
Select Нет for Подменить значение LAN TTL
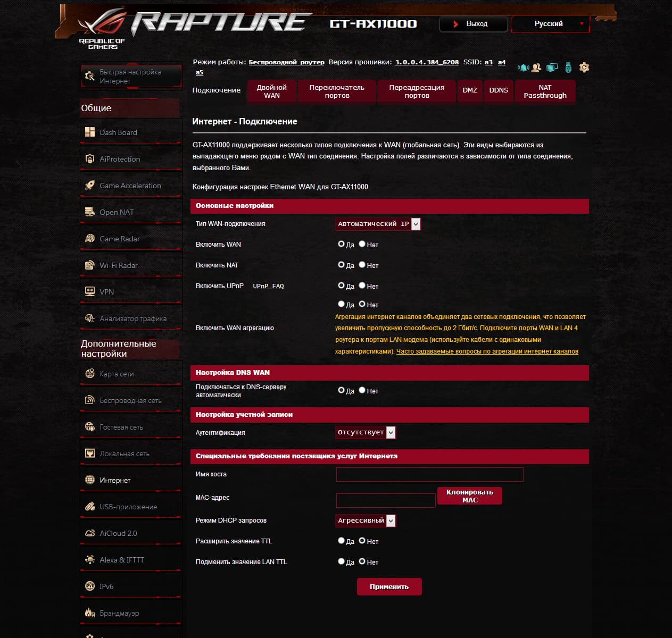(x=362, y=561)
